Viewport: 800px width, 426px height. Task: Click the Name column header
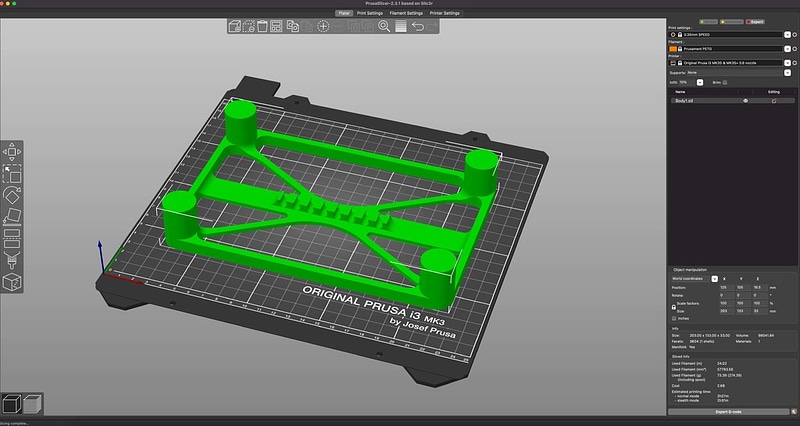(x=680, y=92)
